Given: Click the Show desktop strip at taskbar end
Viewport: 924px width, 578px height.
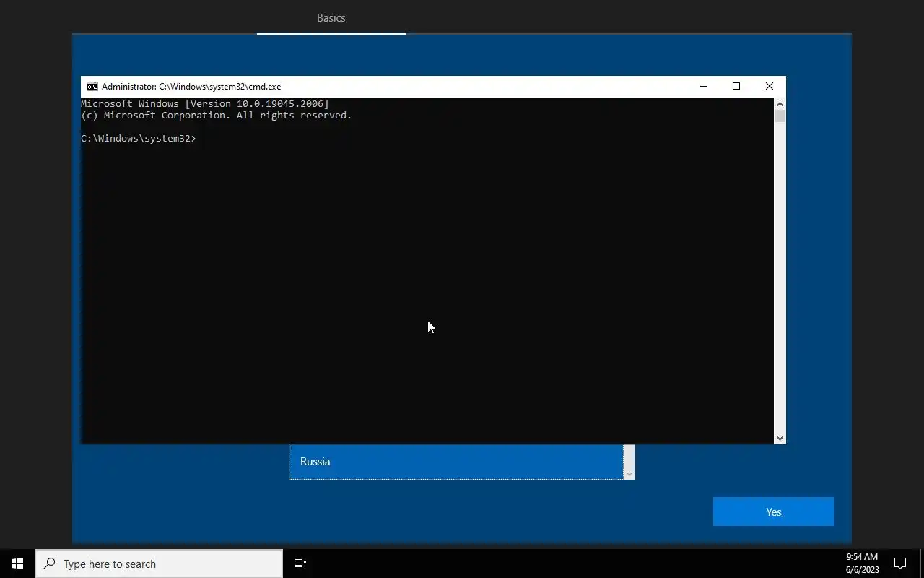Looking at the screenshot, I should (x=922, y=564).
